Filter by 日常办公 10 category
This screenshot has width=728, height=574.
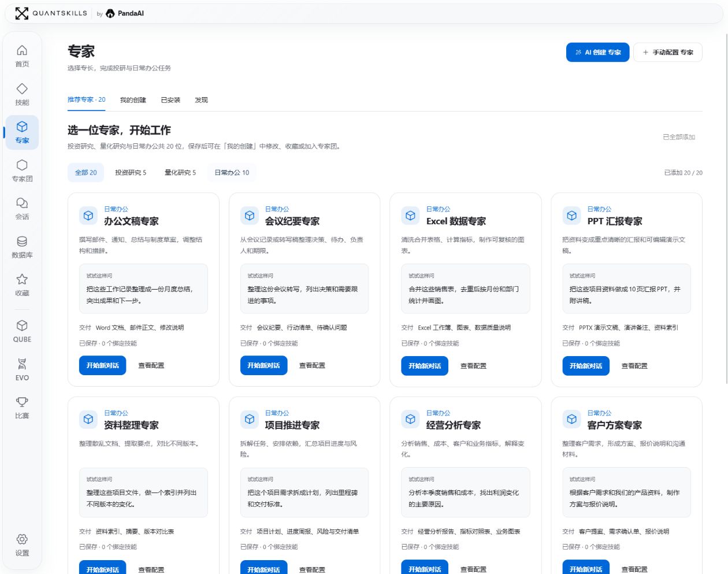(x=232, y=172)
